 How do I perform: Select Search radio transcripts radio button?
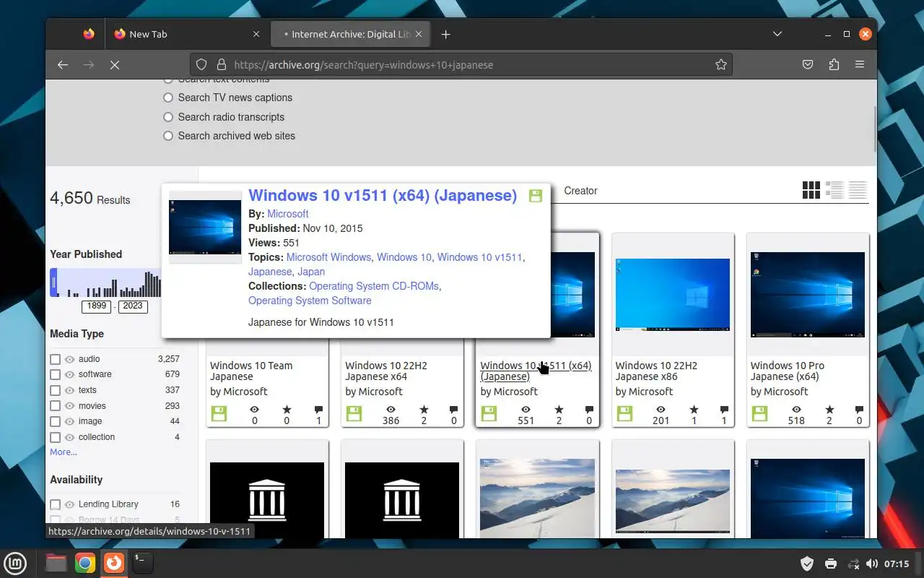point(168,117)
